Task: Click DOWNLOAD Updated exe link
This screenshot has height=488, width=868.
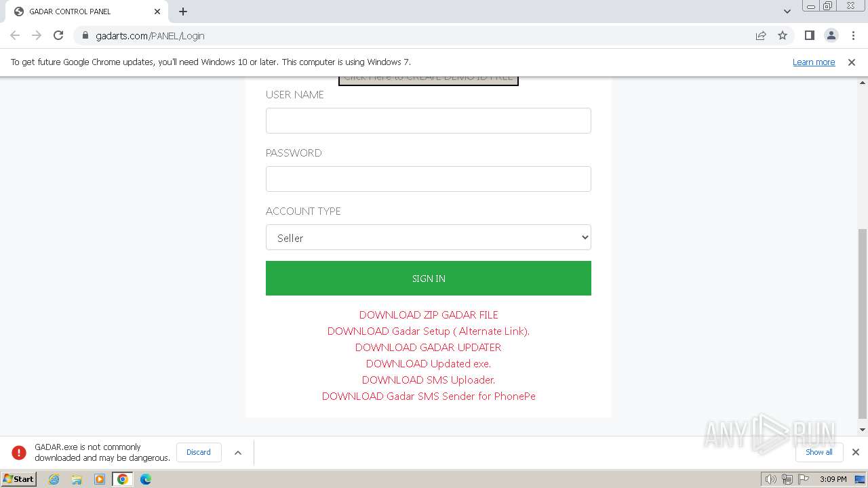Action: click(429, 363)
